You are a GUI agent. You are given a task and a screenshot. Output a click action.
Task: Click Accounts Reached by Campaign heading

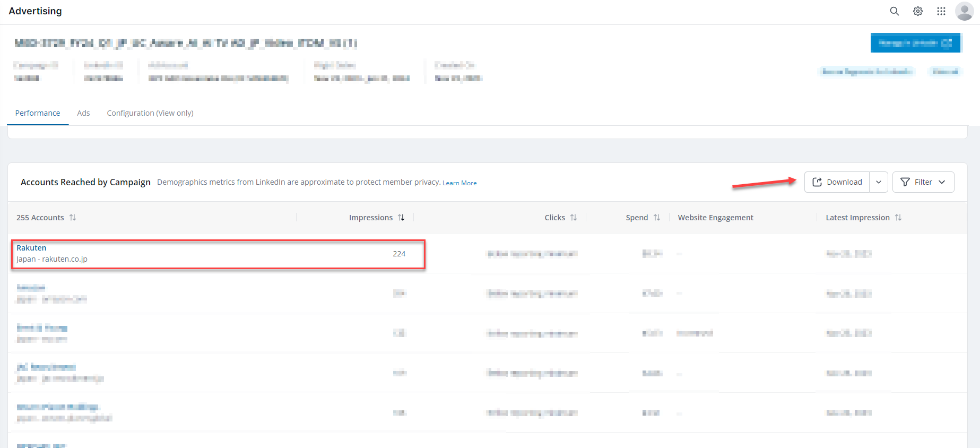click(x=85, y=182)
